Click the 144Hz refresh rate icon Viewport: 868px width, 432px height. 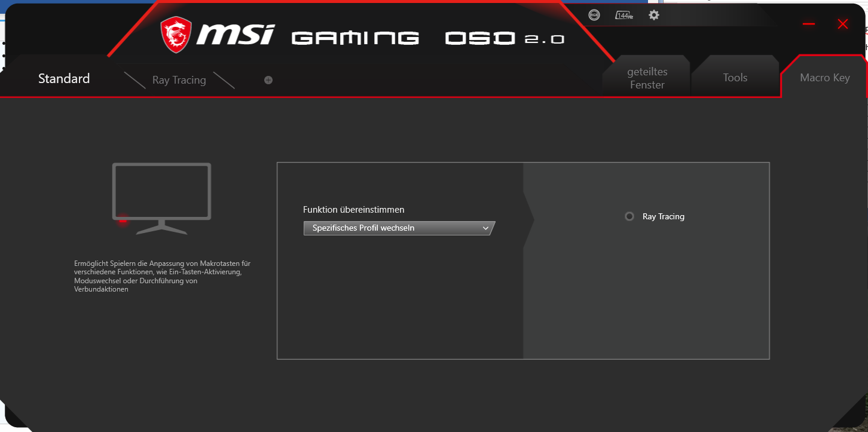[624, 16]
